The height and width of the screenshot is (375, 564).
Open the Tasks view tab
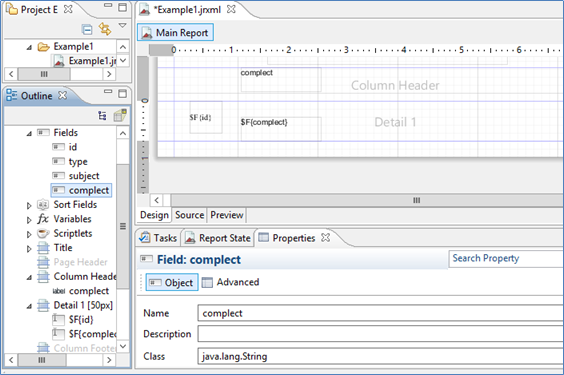[159, 238]
